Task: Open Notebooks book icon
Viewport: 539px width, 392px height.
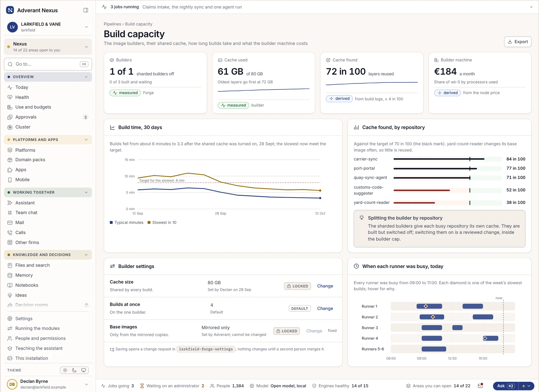Action: [10, 285]
